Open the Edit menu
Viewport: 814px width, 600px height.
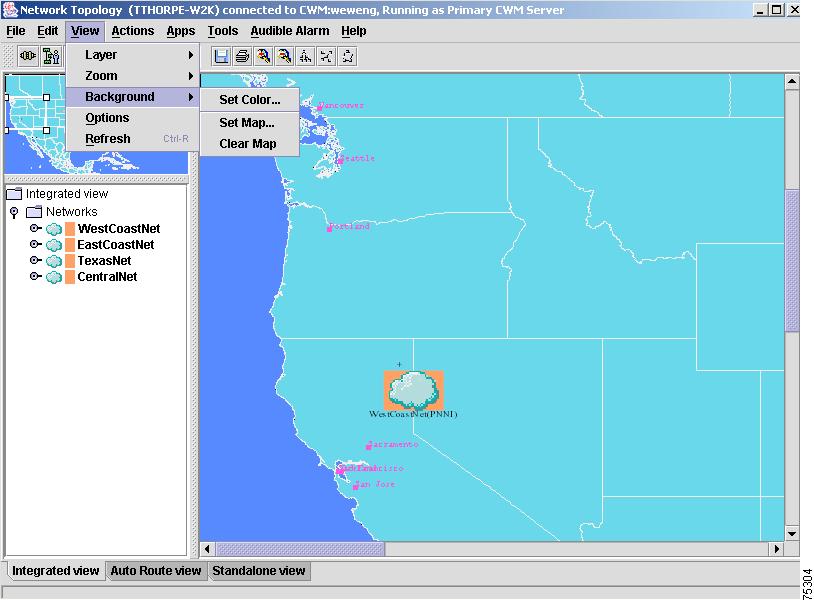pyautogui.click(x=48, y=31)
